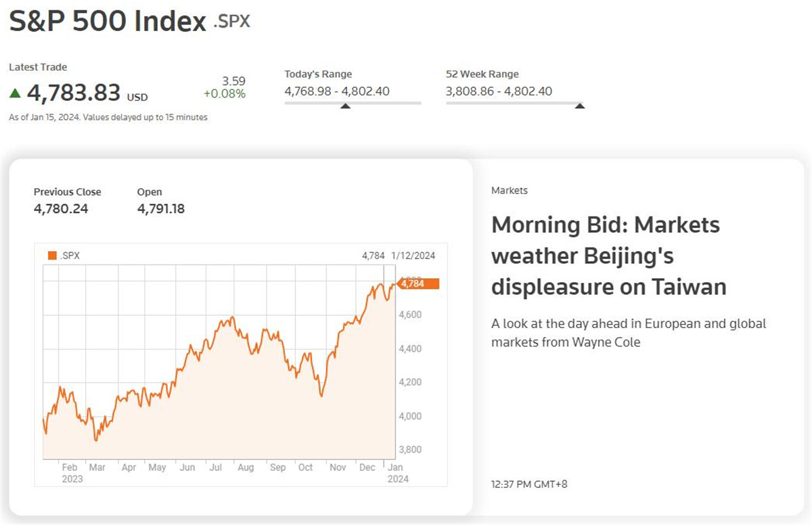Select the S&P 500 Index page title

coord(107,22)
